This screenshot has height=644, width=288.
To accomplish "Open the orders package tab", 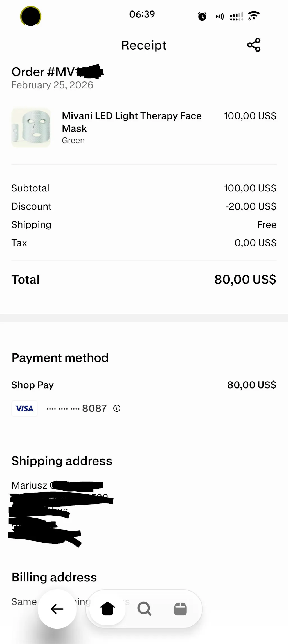I will [x=180, y=609].
